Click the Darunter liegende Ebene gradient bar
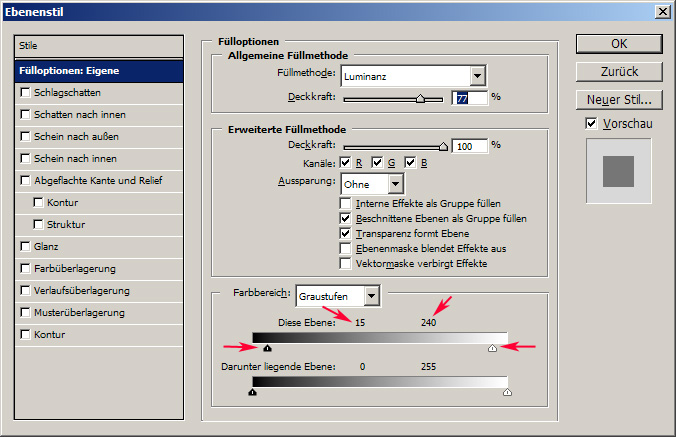 click(380, 382)
